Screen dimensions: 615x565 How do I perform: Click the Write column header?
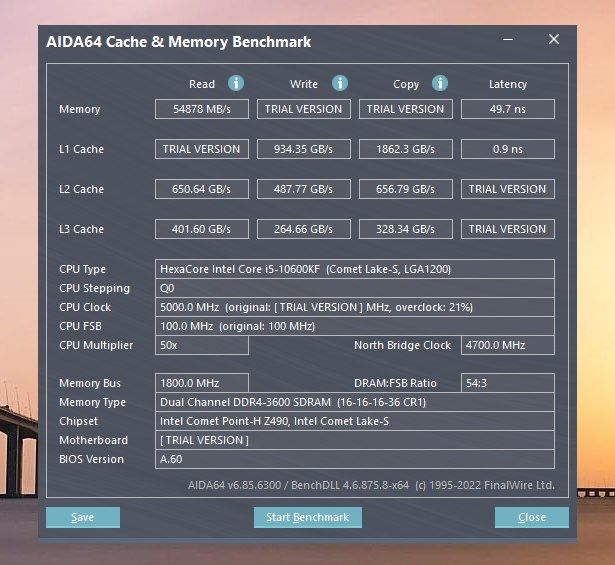(x=304, y=84)
